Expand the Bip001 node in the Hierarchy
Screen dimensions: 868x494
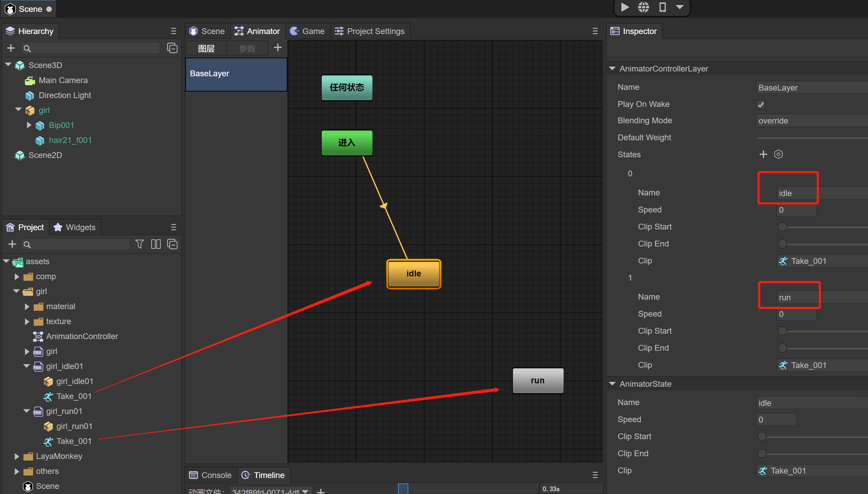pos(29,125)
